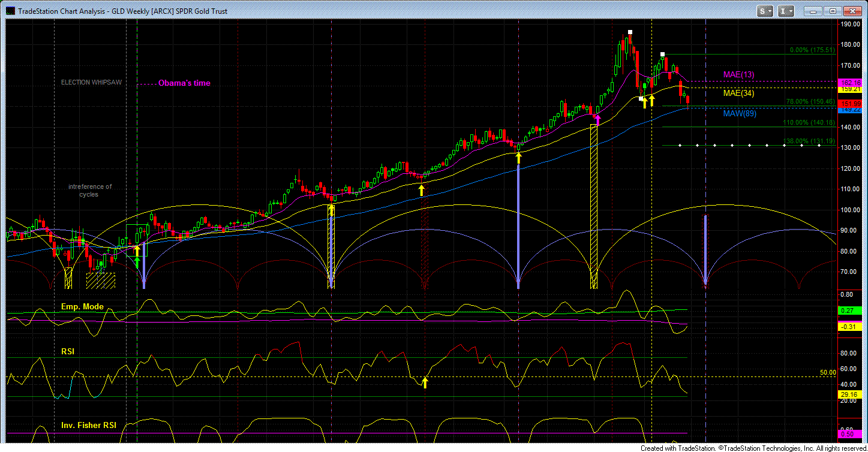868x452 pixels.
Task: Select the magenta up arrow marker
Action: click(597, 119)
